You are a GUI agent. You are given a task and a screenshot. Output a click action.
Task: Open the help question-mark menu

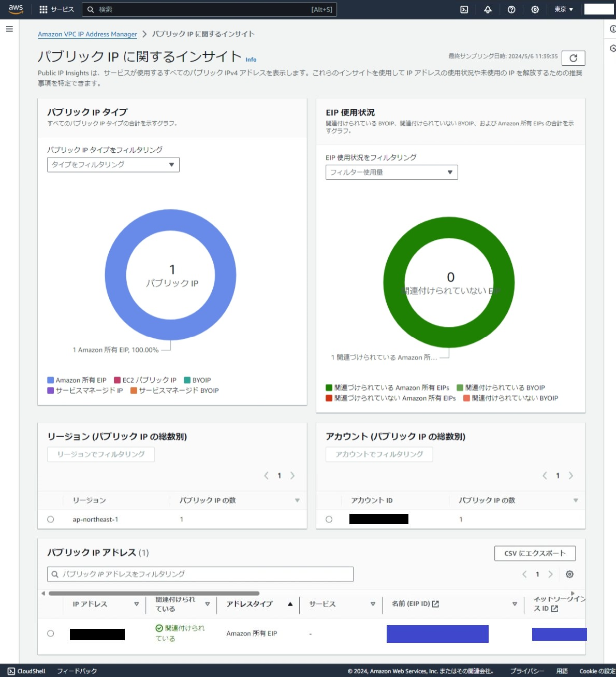click(511, 9)
